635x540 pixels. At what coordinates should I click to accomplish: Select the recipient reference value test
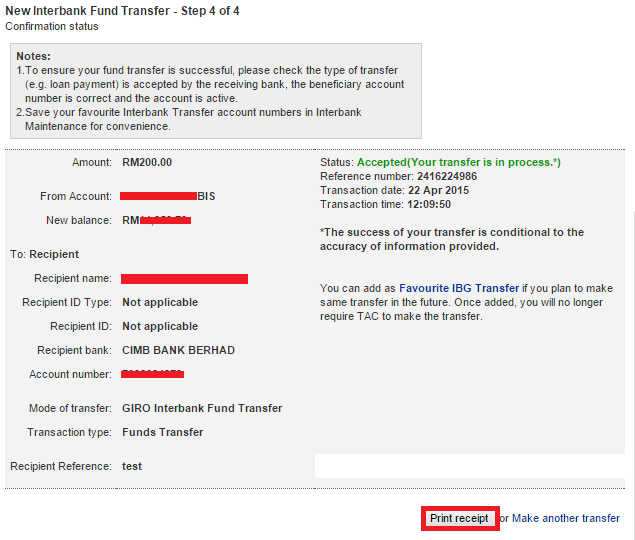coord(132,466)
